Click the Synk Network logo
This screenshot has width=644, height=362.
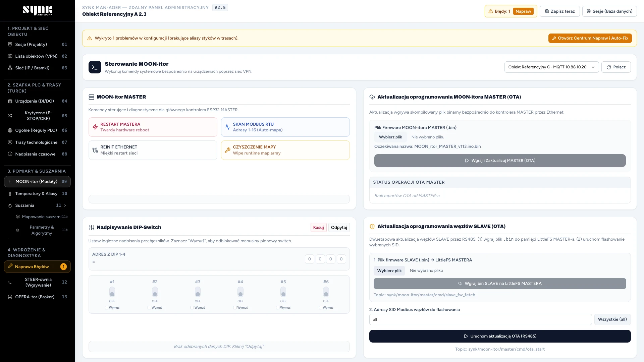pos(38,11)
